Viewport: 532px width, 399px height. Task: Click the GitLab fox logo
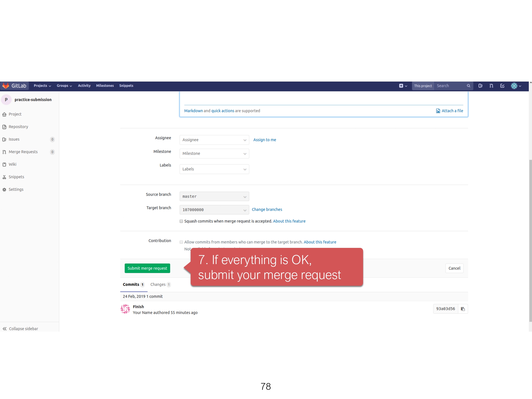6,86
